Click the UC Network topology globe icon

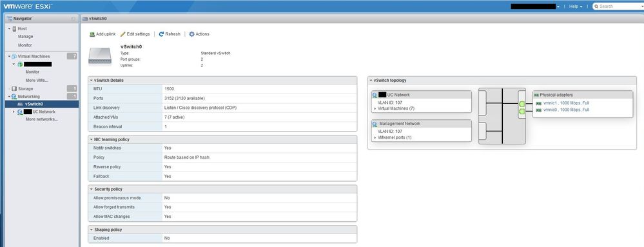click(375, 95)
